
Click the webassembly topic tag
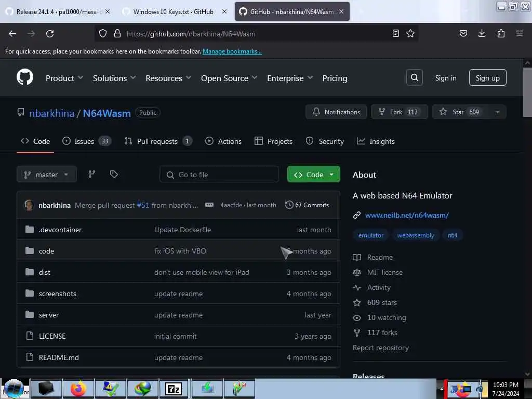(x=416, y=235)
